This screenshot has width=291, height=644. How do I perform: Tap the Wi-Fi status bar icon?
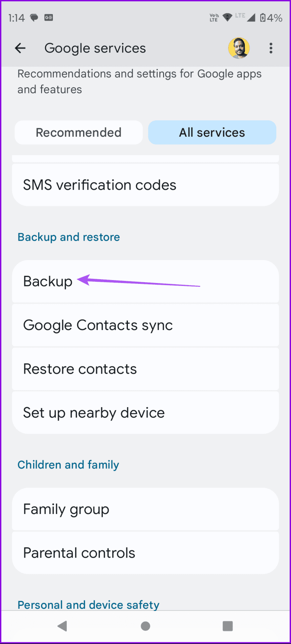[x=228, y=18]
